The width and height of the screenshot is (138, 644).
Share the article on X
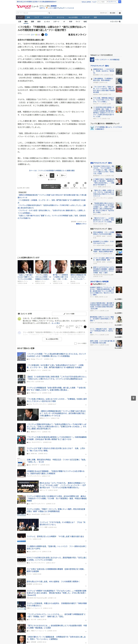pos(43,35)
